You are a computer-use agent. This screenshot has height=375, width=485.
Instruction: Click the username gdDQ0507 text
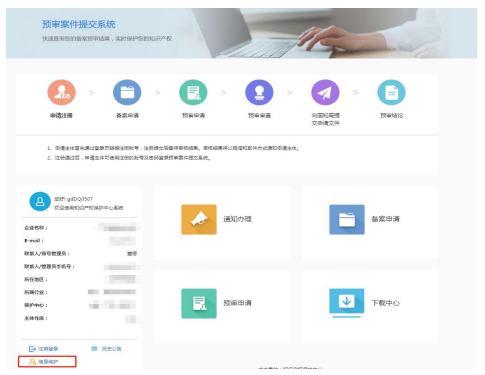click(80, 199)
